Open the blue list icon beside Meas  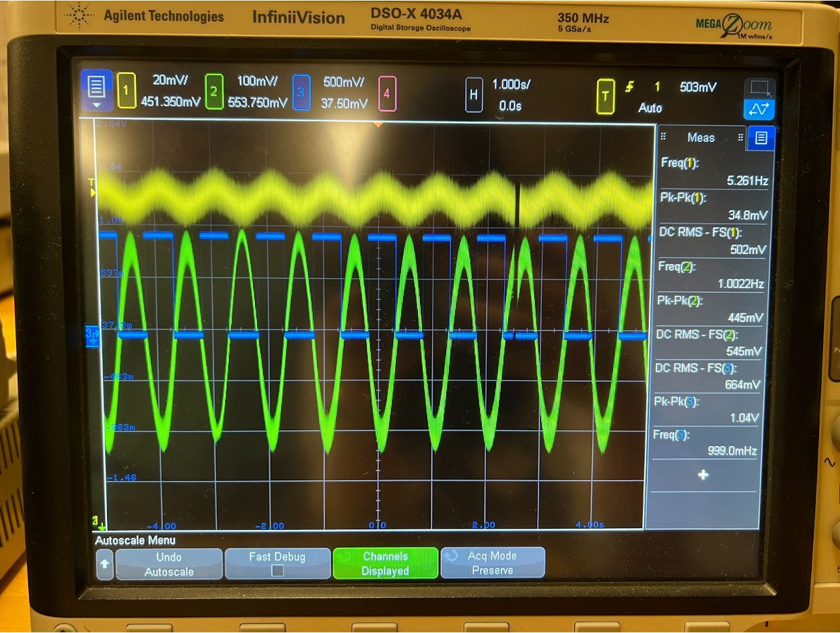(x=761, y=138)
